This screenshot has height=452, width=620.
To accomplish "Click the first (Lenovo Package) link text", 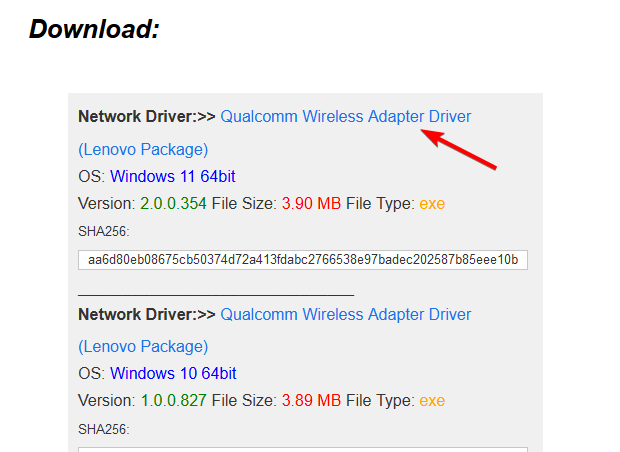I will (143, 149).
